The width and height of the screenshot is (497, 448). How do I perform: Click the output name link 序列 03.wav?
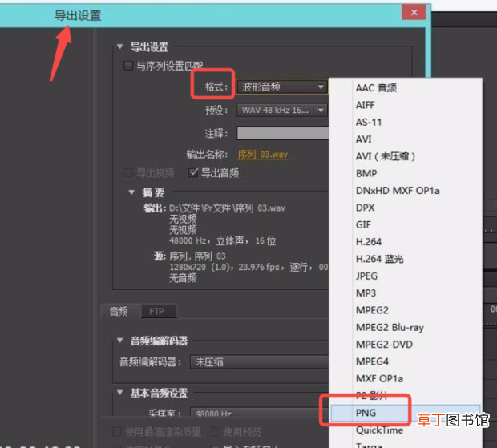(263, 155)
